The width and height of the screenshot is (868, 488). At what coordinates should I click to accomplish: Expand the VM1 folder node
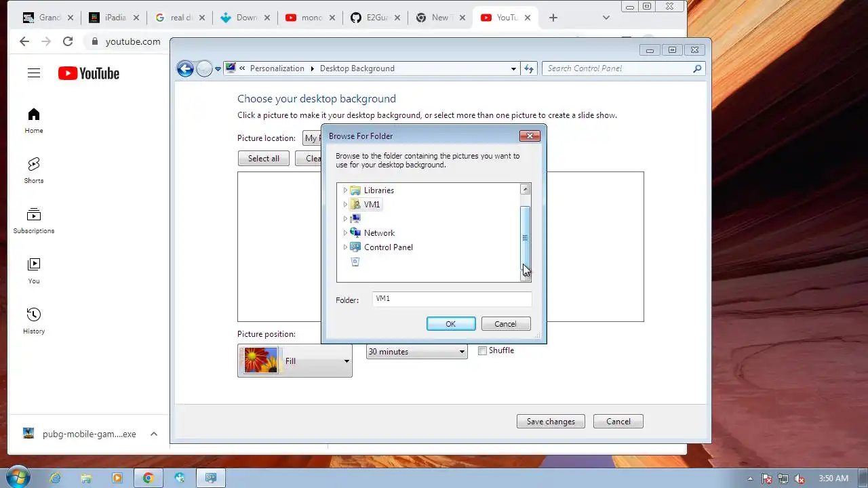pyautogui.click(x=345, y=205)
